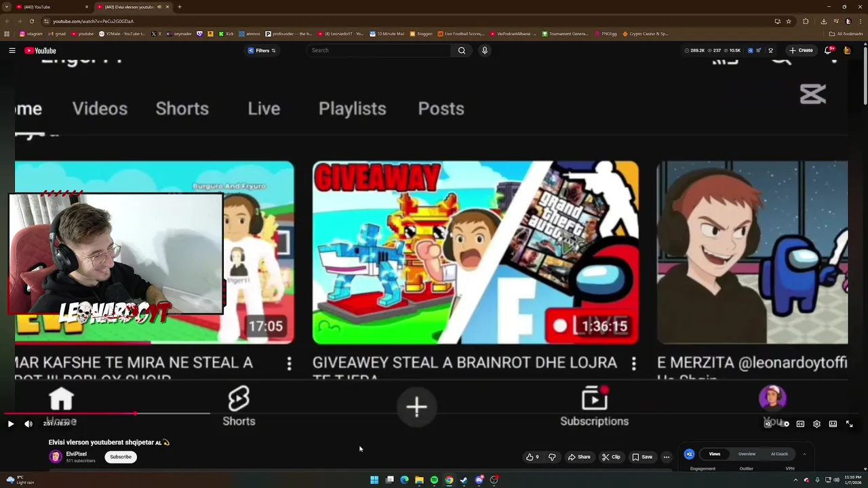The width and height of the screenshot is (868, 488).
Task: Open the account avatar menu
Action: (x=847, y=50)
